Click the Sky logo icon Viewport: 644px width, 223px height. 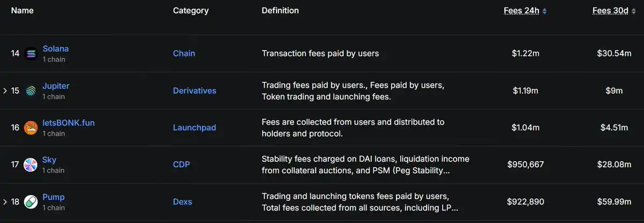click(x=31, y=165)
